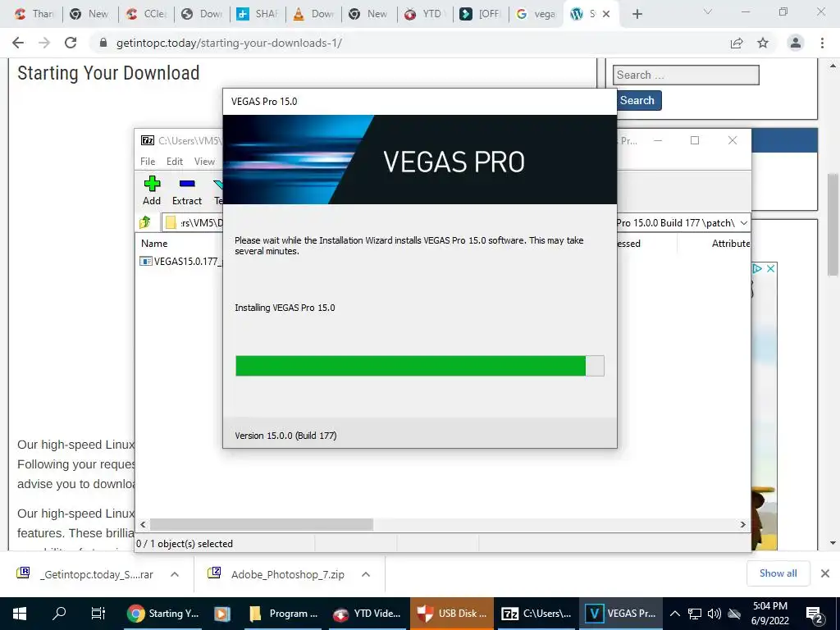Open a new Chrome tab

coord(637,14)
